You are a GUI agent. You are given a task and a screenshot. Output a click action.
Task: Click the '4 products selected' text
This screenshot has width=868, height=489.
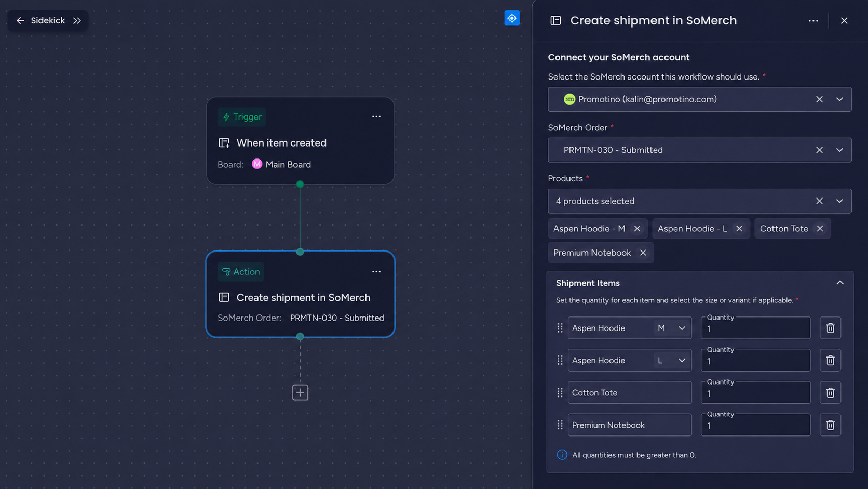pos(595,201)
